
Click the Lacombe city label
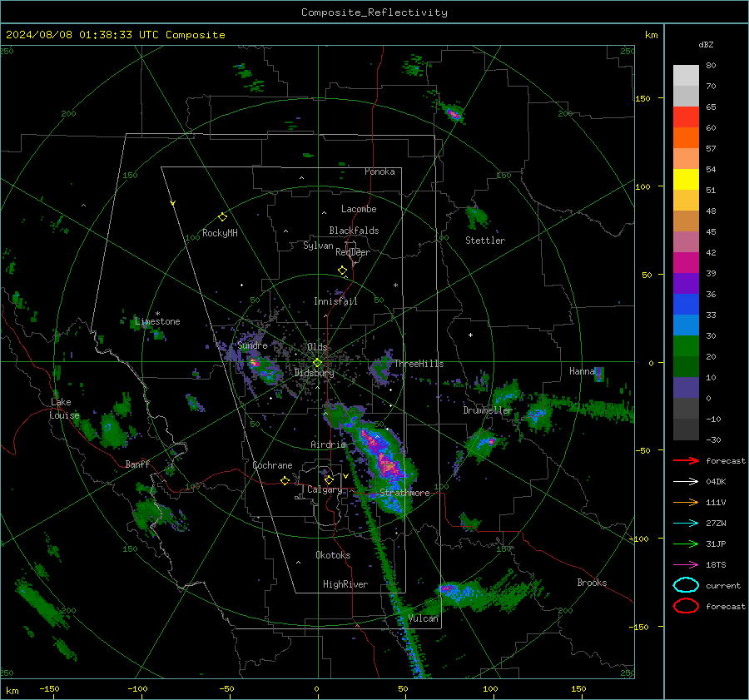click(x=359, y=209)
